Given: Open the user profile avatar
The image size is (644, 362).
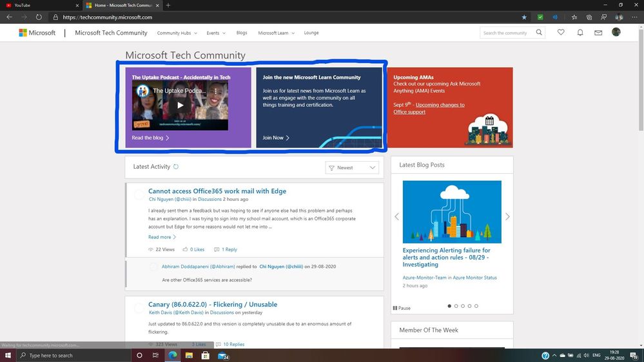Looking at the screenshot, I should click(616, 32).
